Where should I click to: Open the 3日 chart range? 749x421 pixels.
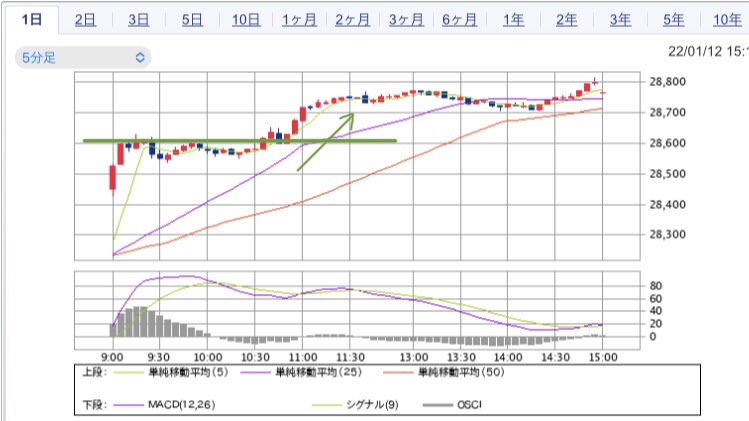pyautogui.click(x=139, y=20)
